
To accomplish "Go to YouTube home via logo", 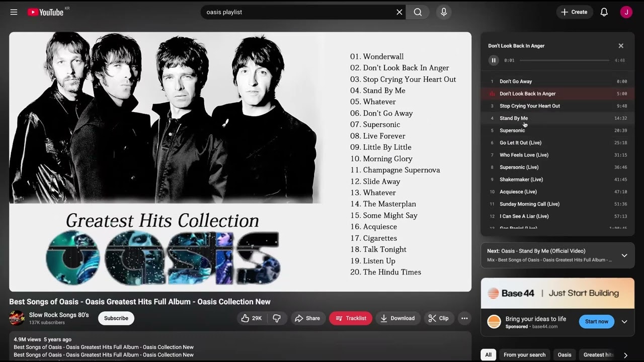I will click(45, 12).
